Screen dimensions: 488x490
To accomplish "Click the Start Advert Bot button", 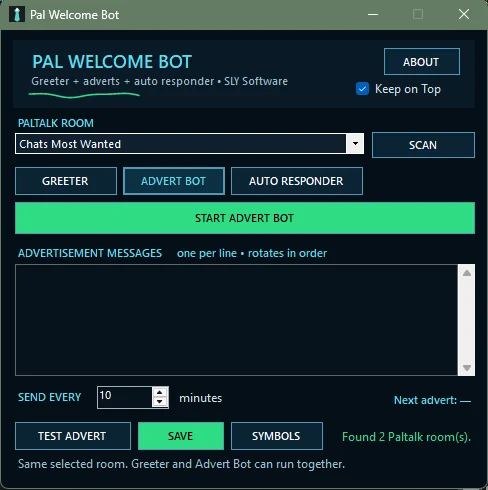I will point(245,218).
